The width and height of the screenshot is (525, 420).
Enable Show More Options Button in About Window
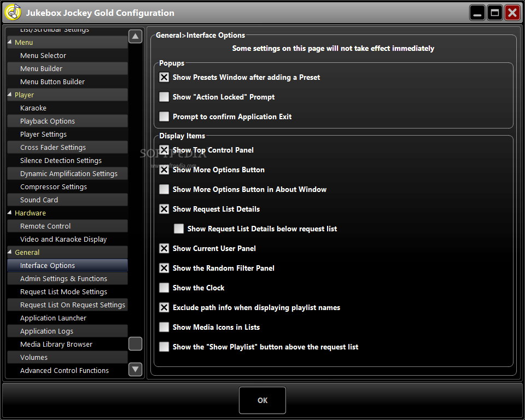pos(164,189)
